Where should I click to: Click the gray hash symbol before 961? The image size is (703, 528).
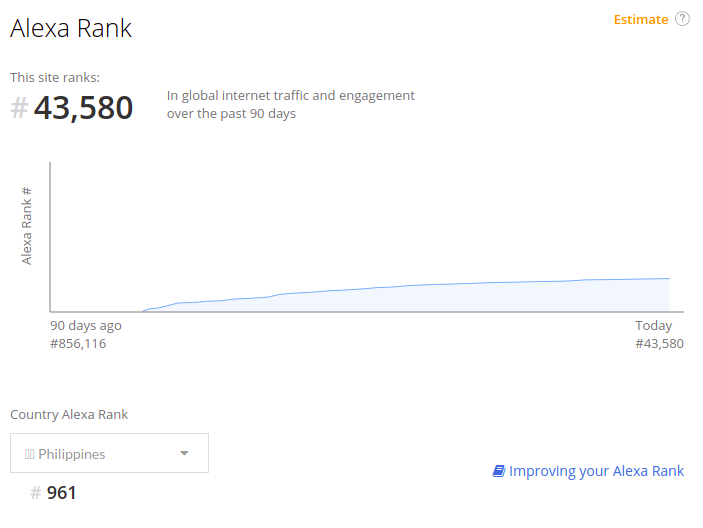pos(36,493)
